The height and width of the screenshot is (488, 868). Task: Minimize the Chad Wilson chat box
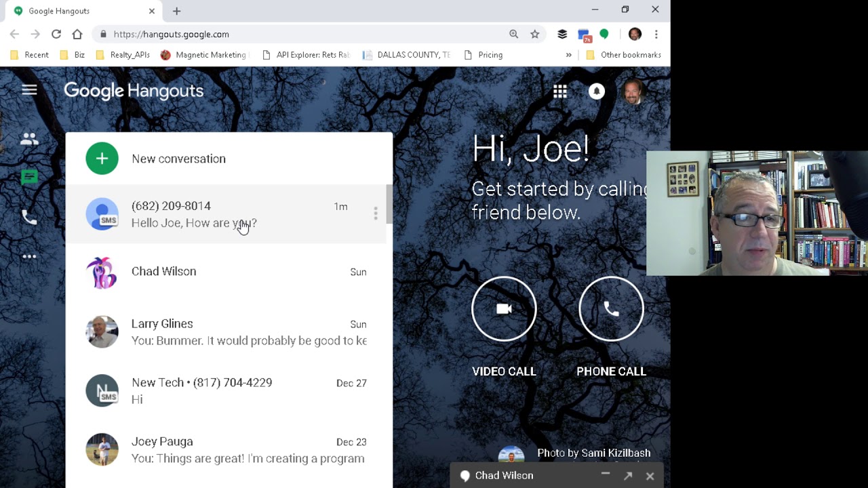[x=606, y=475]
